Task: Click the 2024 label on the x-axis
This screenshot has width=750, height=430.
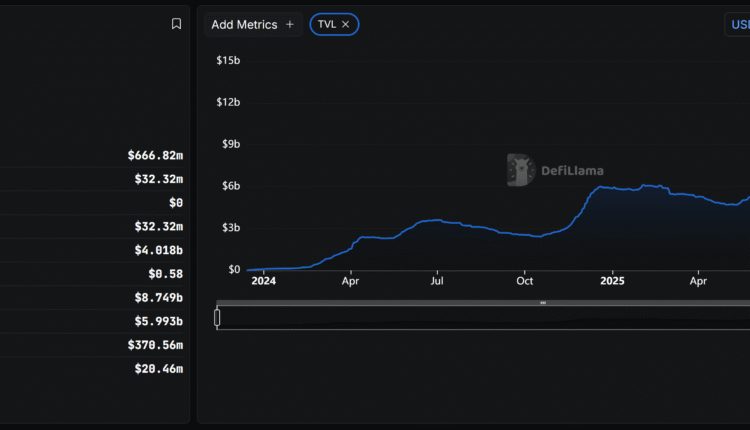Action: click(x=263, y=282)
